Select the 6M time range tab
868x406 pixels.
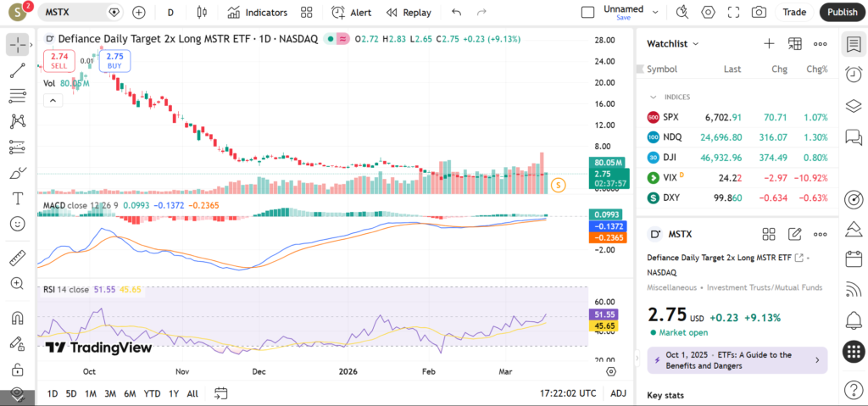tap(130, 393)
